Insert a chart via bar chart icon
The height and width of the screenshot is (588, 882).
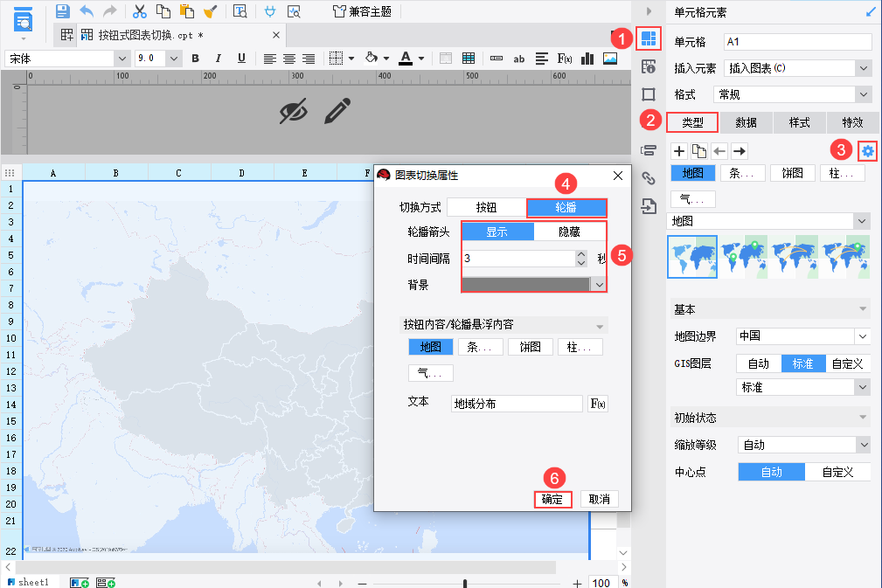tap(587, 59)
